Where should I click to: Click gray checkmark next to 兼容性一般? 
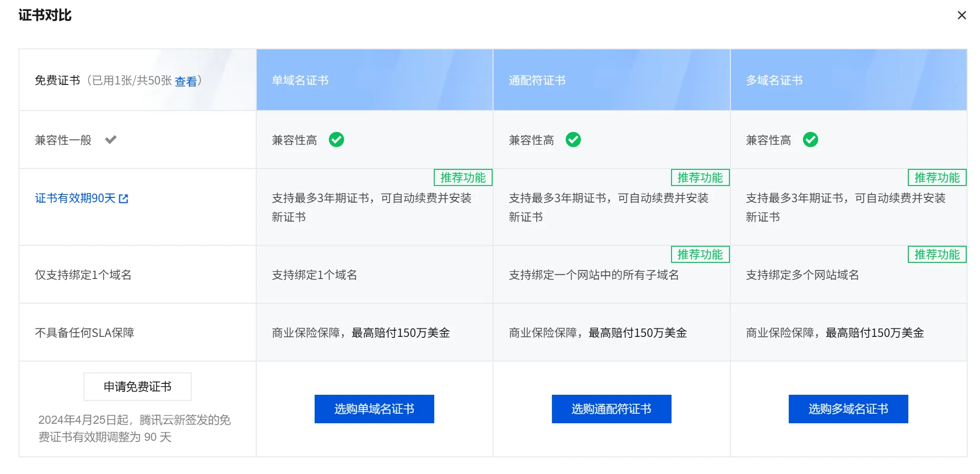click(x=111, y=139)
